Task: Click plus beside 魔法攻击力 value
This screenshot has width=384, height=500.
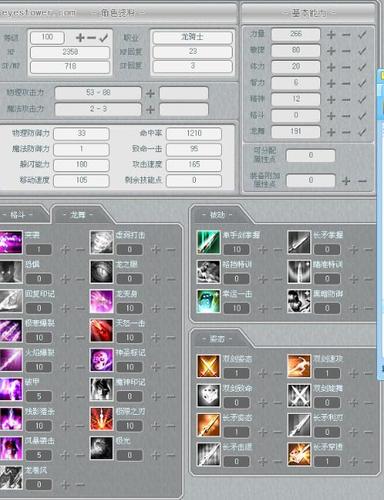Action: [150, 109]
